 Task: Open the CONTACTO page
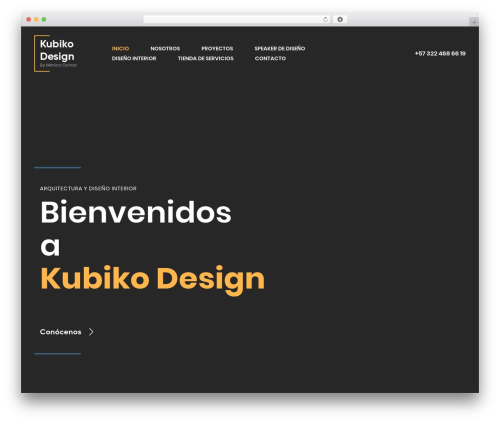(x=270, y=58)
